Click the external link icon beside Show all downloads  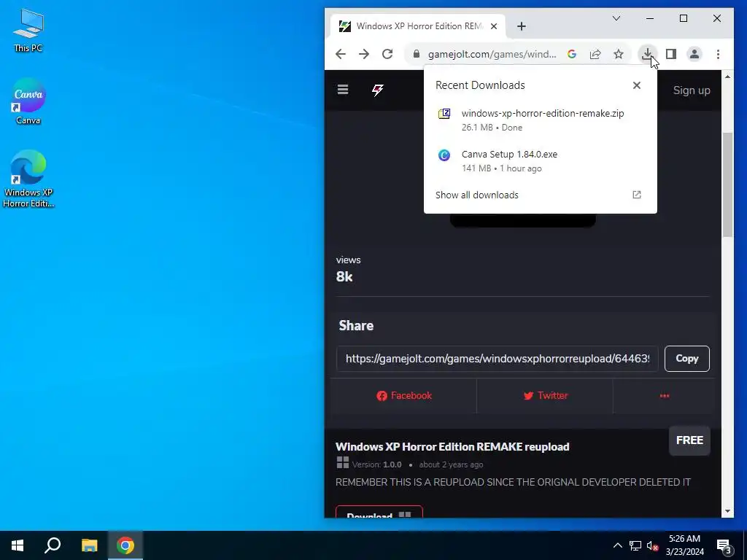636,195
